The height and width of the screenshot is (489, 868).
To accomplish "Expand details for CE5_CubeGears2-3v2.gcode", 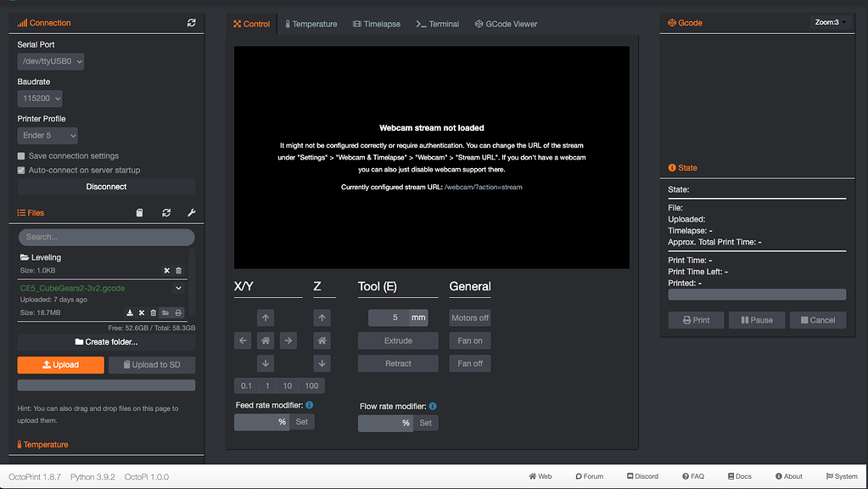I will [179, 288].
